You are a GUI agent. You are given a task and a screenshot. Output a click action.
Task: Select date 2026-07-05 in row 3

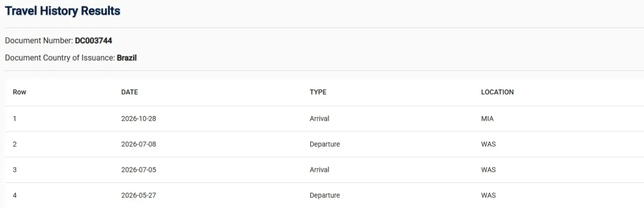139,170
